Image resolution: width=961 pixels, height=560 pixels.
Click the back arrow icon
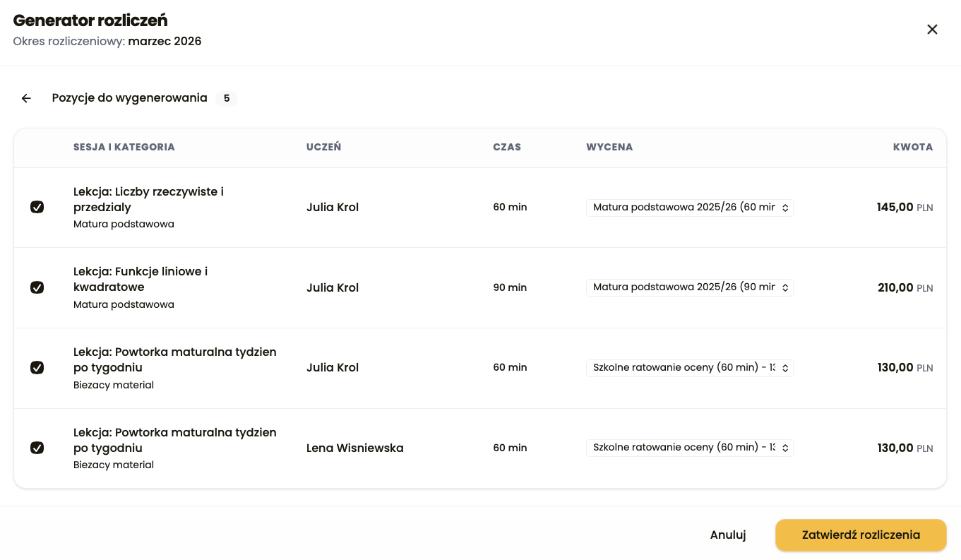click(x=26, y=98)
